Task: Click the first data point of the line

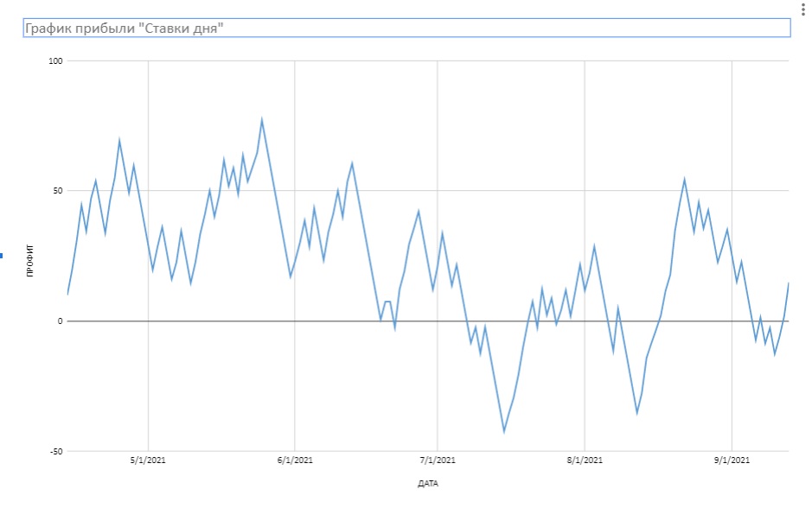Action: click(67, 295)
